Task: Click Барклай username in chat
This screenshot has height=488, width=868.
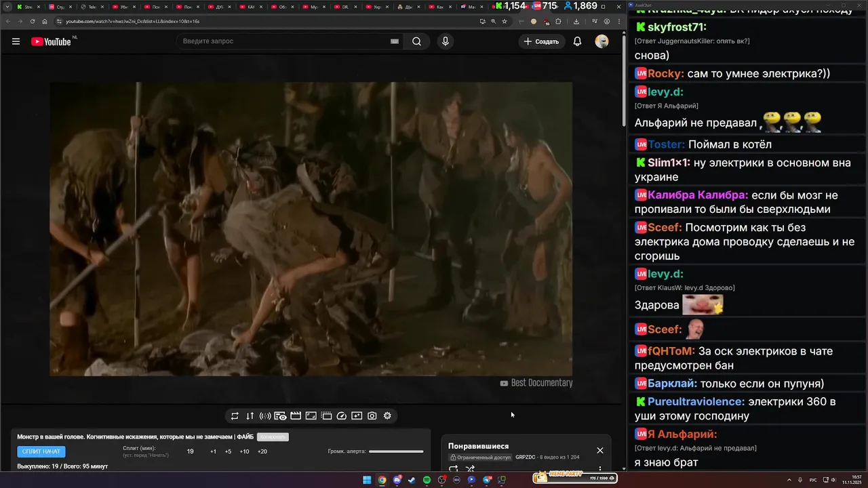Action: [673, 384]
